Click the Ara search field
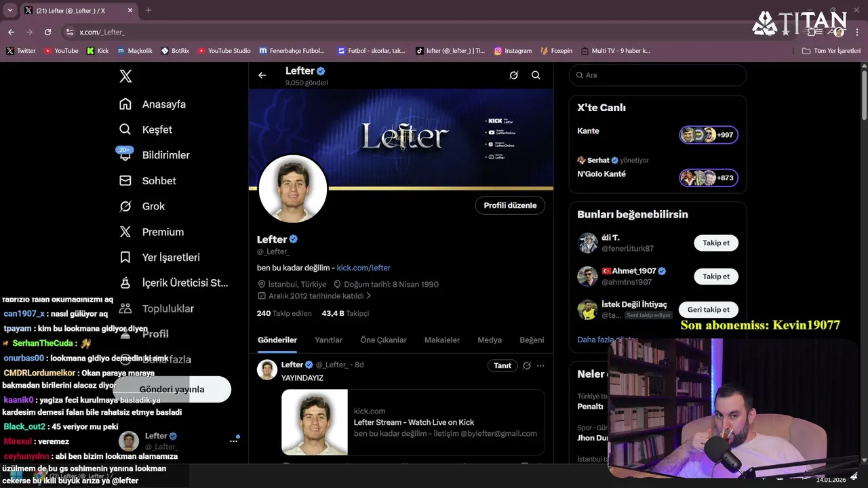Image resolution: width=868 pixels, height=488 pixels. tap(657, 75)
